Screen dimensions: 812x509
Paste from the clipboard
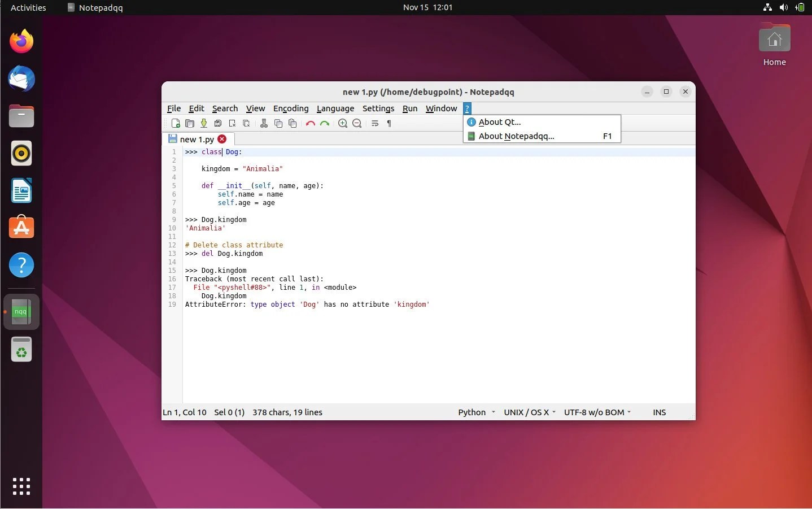293,123
